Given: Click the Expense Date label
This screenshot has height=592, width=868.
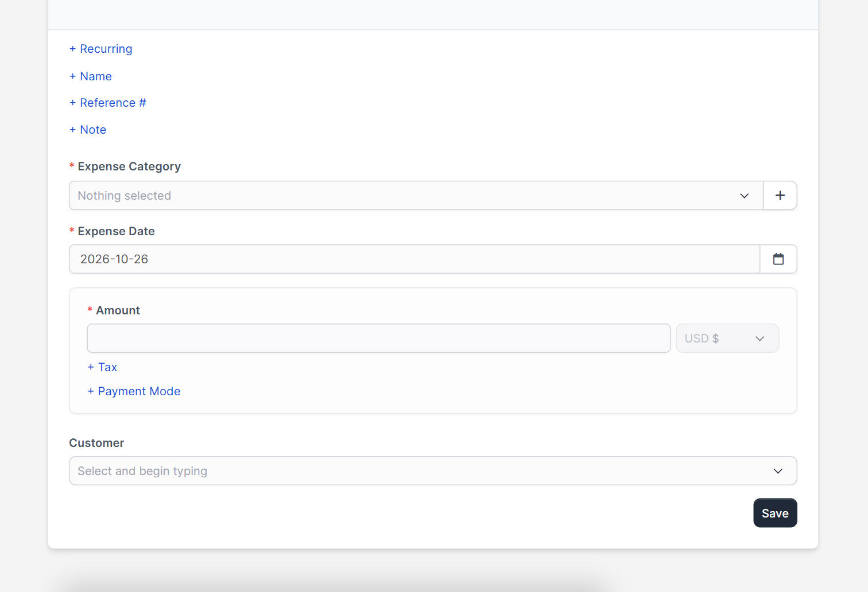Looking at the screenshot, I should [x=116, y=231].
